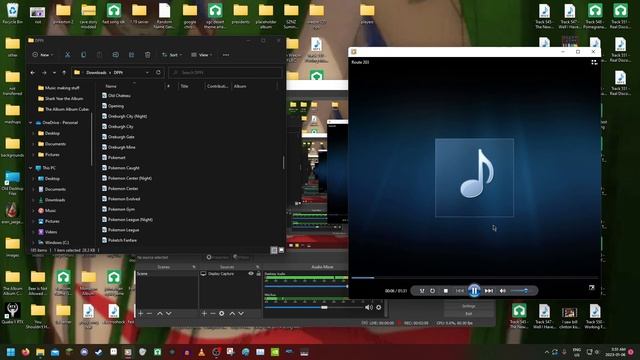Refresh the DPPt folder

pyautogui.click(x=158, y=73)
